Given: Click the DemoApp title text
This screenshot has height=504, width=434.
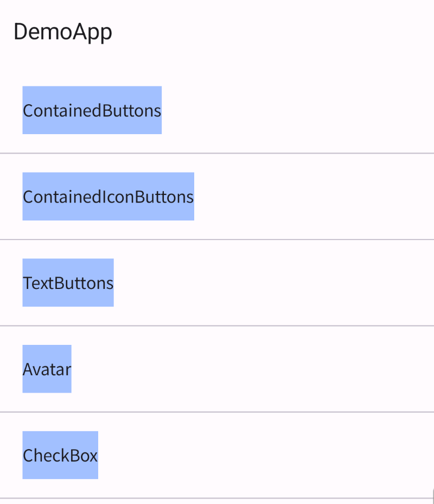Looking at the screenshot, I should (x=63, y=31).
